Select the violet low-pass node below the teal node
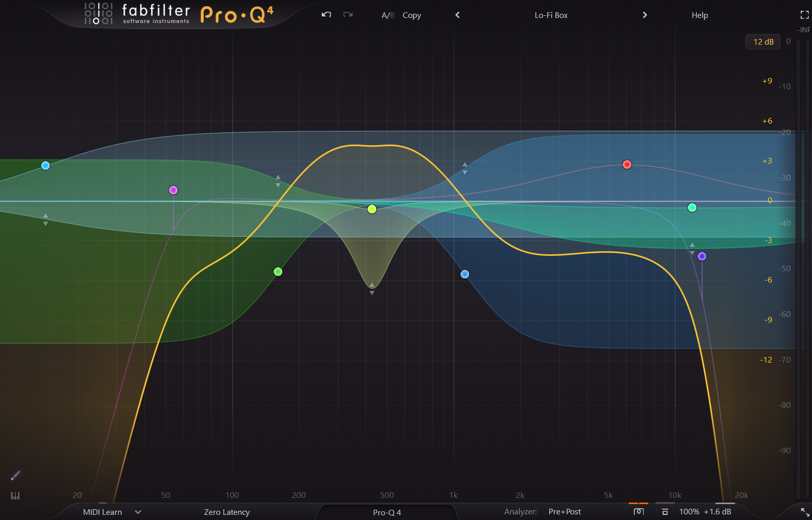812x520 pixels. point(702,256)
